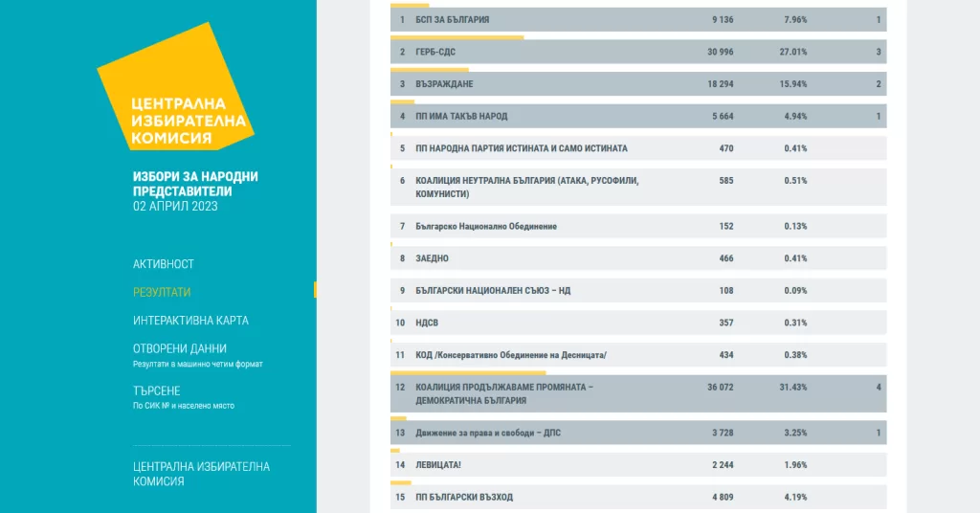Click Българско Национално Обединение row
Screen dimensions: 980x513
(638, 226)
